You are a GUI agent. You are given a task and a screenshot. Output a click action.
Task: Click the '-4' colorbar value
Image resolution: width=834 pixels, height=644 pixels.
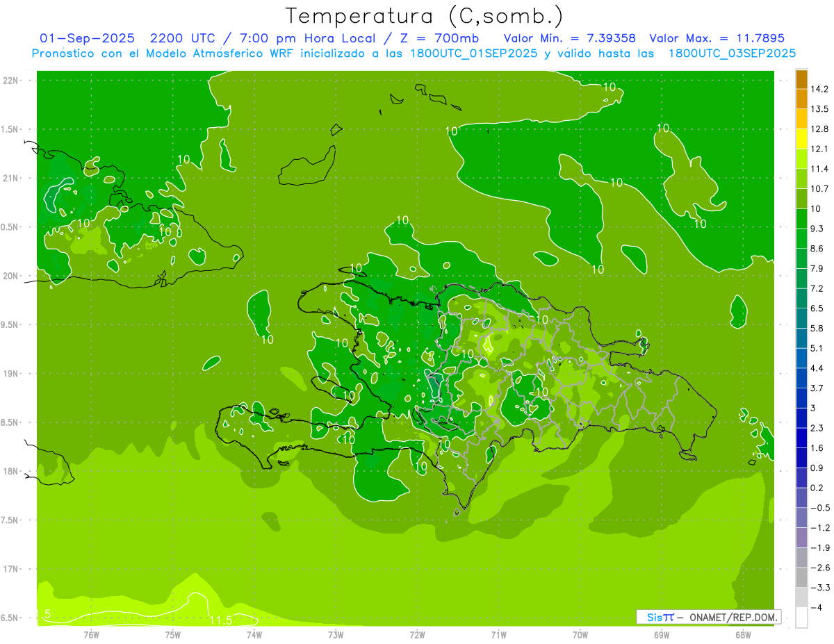click(x=817, y=608)
